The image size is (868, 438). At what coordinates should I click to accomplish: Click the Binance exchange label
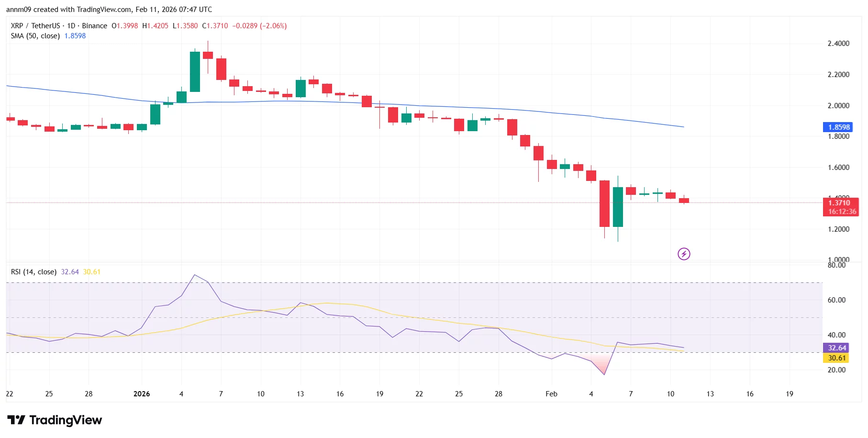coord(94,26)
